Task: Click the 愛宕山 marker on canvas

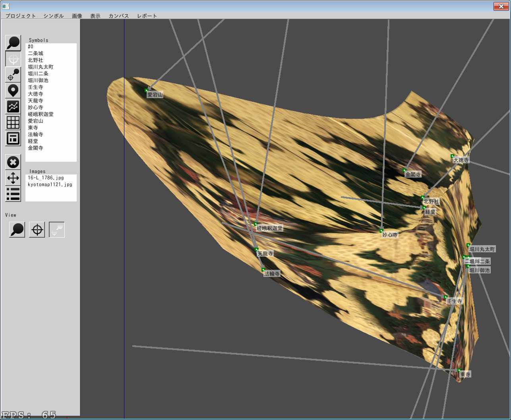Action: (x=146, y=91)
